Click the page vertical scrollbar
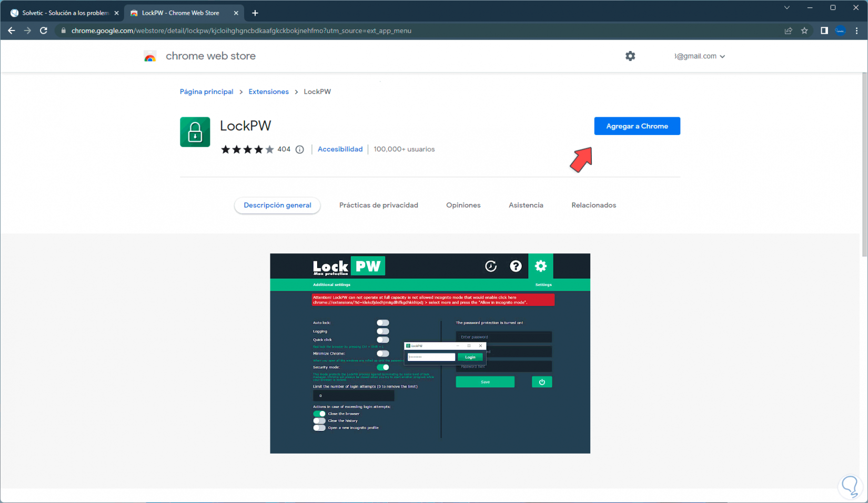 (865, 165)
